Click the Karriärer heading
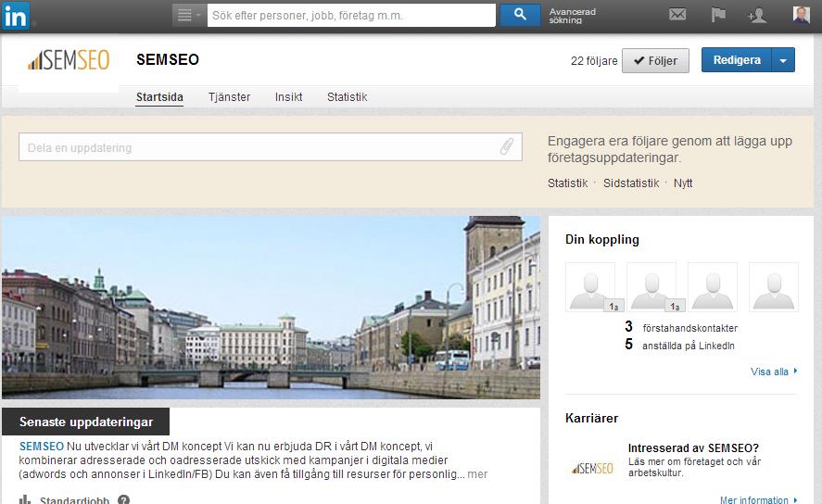 click(x=591, y=418)
